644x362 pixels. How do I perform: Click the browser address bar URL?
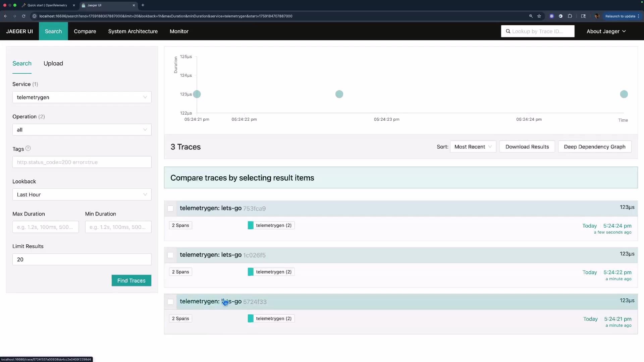[x=166, y=16]
